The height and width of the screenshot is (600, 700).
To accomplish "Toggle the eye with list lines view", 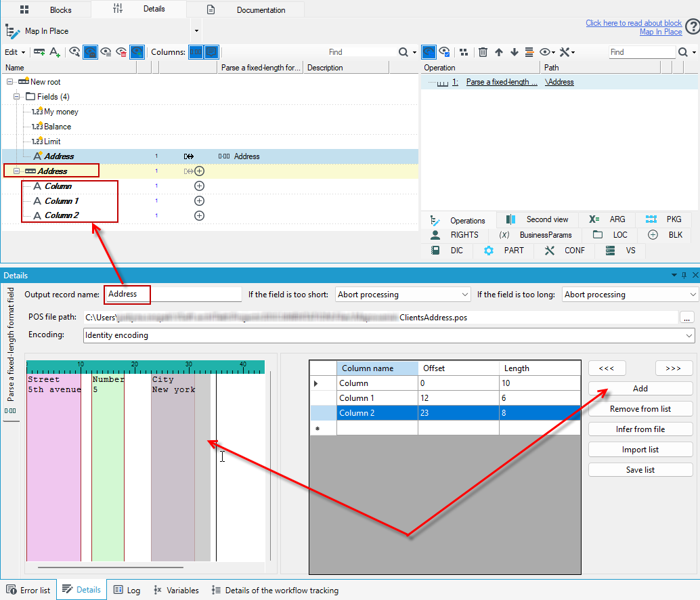I will pos(106,52).
